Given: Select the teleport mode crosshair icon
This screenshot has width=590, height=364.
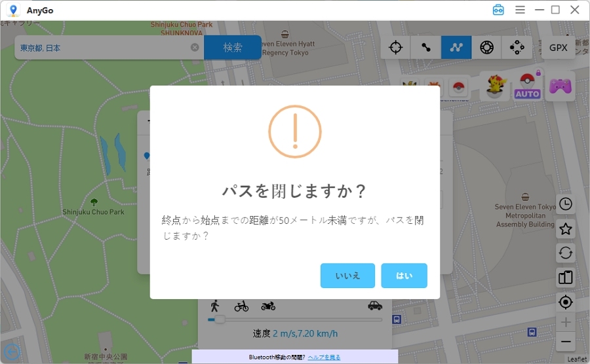Looking at the screenshot, I should 395,47.
